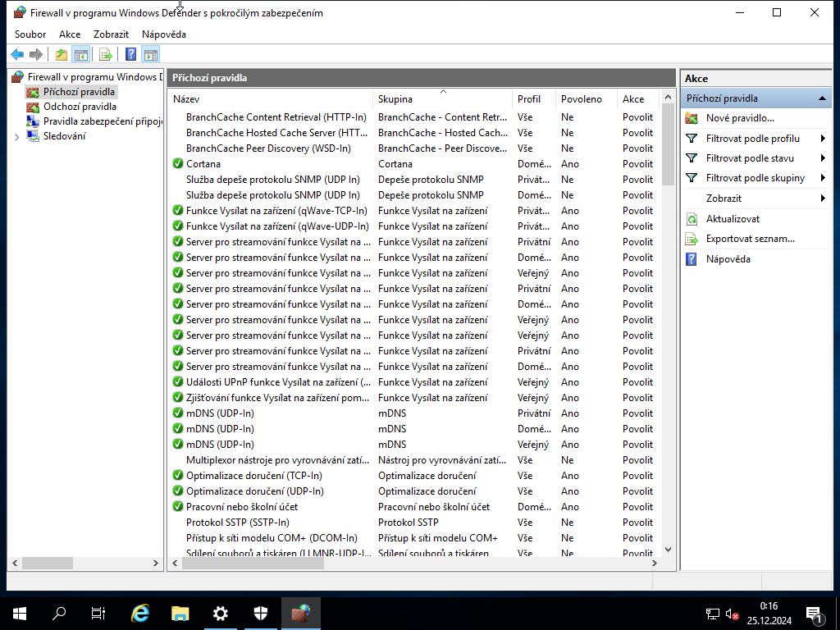Click the green checkmark beside Cortana rule

177,163
